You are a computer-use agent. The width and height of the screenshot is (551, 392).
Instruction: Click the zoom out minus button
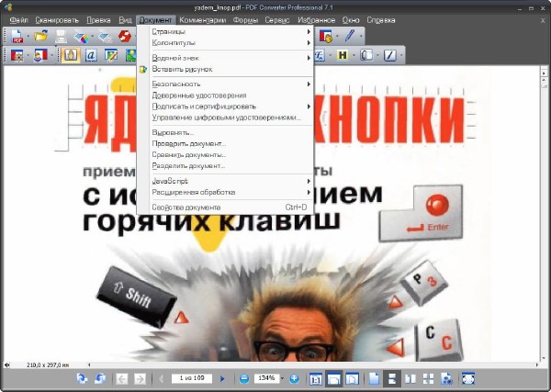(244, 378)
